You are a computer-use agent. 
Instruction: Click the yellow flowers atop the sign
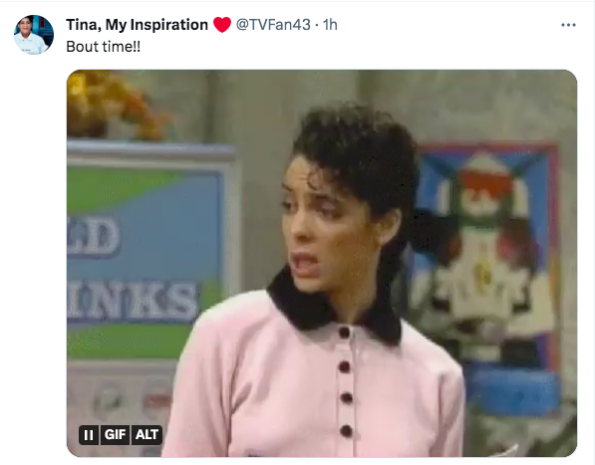[x=114, y=104]
